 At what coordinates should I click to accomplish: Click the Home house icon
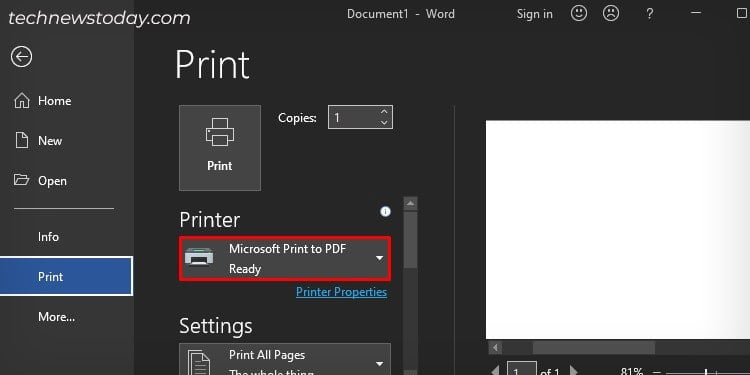pos(22,101)
